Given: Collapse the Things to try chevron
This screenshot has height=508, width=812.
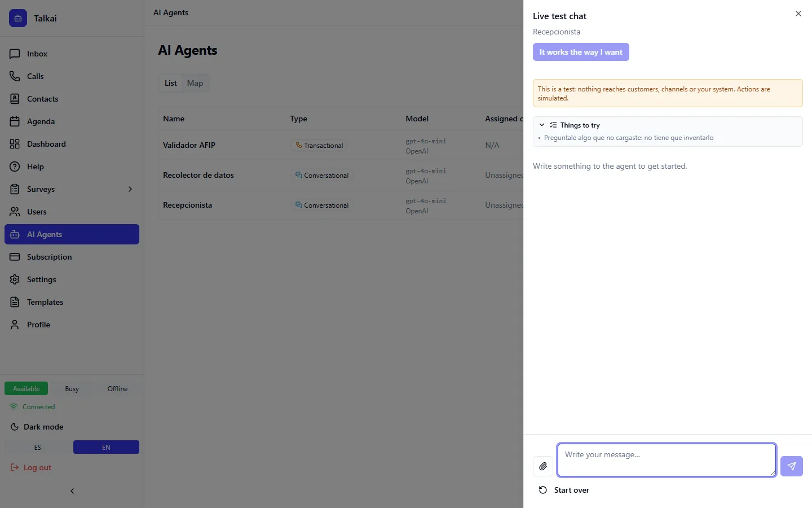Looking at the screenshot, I should click(542, 125).
